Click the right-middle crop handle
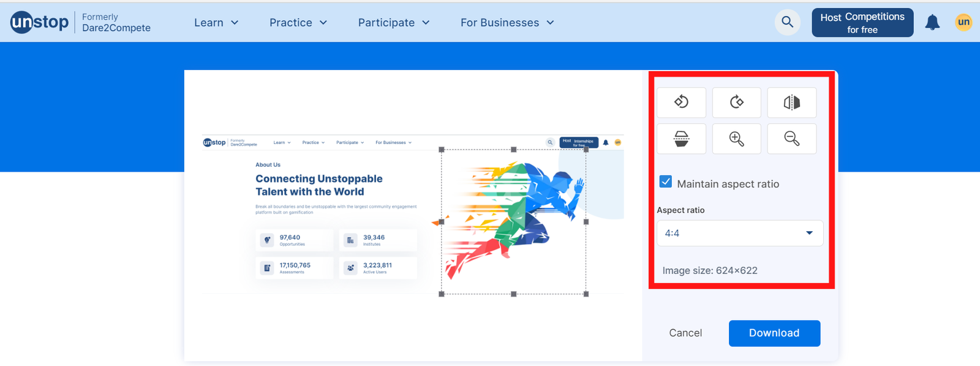This screenshot has width=980, height=366. tap(586, 222)
